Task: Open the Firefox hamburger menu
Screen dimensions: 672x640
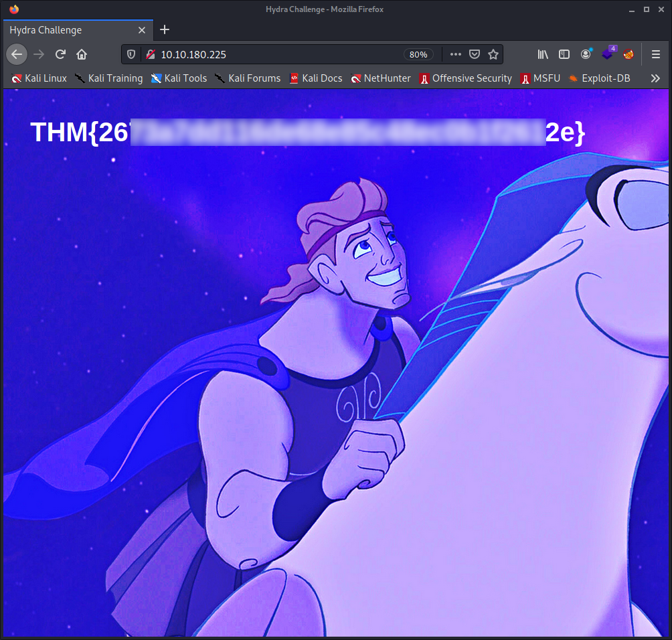Action: [x=656, y=54]
